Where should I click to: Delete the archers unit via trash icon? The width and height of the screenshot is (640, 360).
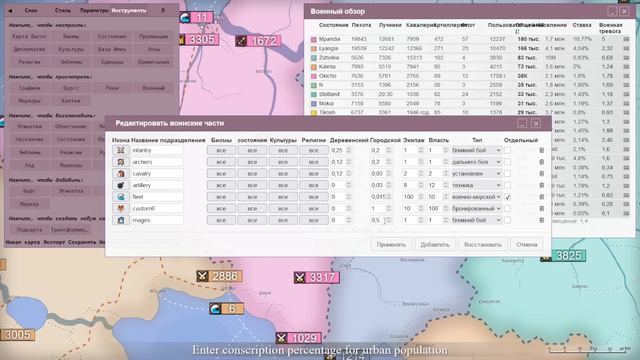tap(542, 162)
